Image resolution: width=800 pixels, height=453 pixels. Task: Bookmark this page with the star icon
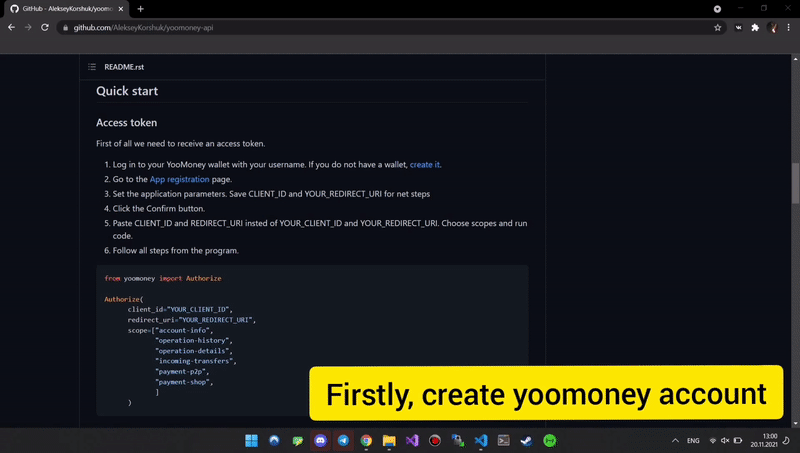(717, 28)
